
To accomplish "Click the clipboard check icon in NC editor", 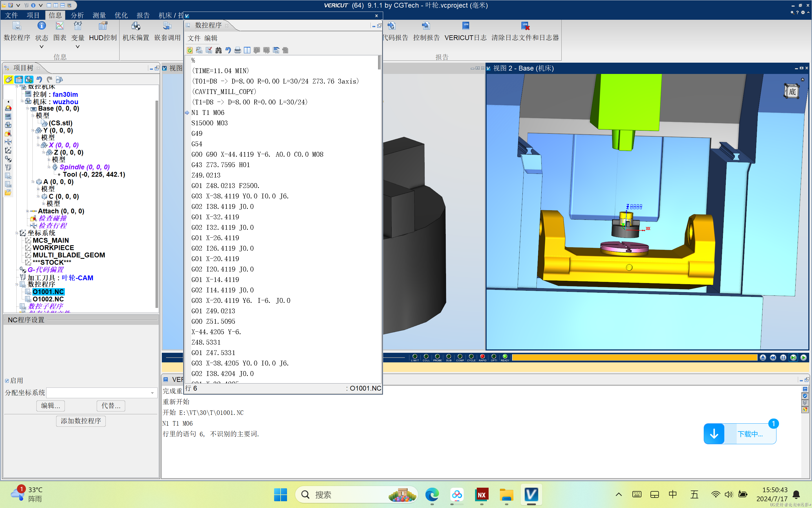I will [x=189, y=51].
